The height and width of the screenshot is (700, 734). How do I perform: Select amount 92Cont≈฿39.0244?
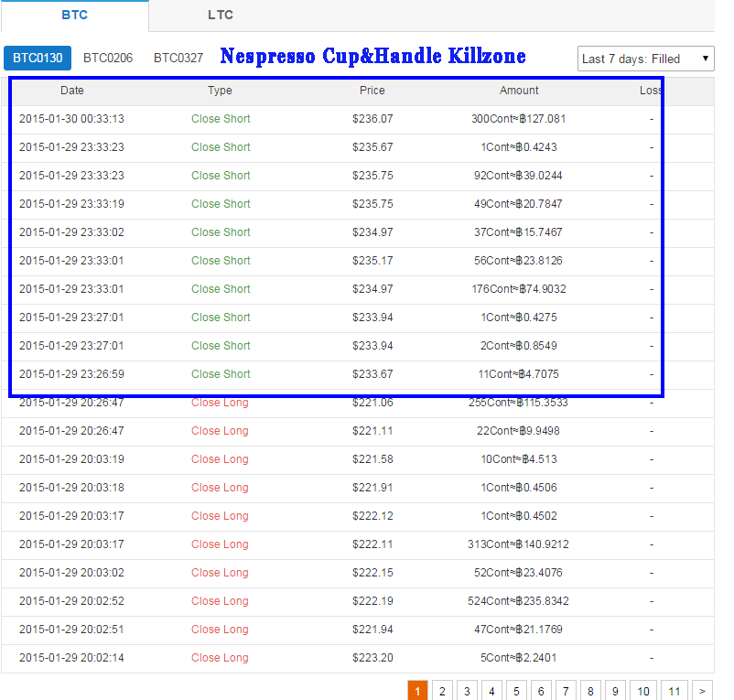pos(519,176)
